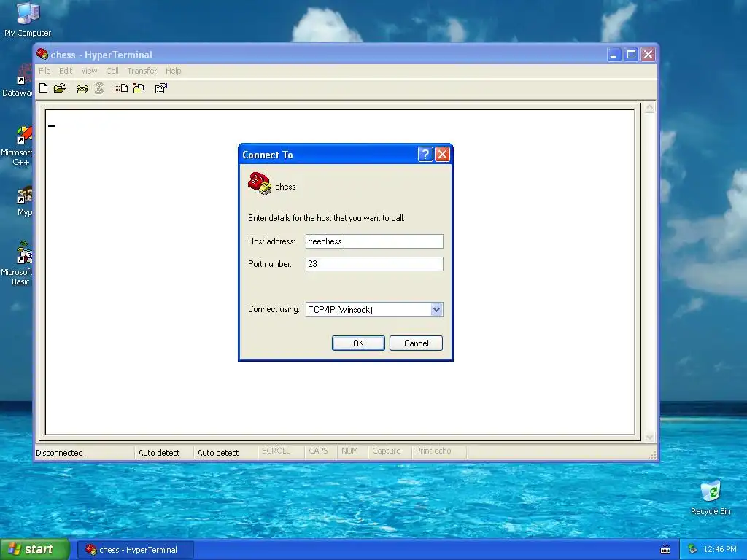
Task: Click the CAPS status indicator
Action: (318, 451)
